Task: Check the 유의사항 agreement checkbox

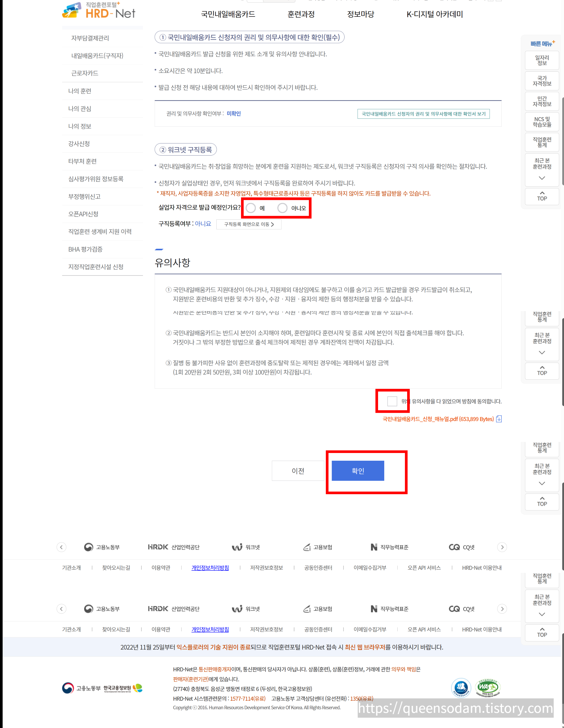Action: [392, 401]
